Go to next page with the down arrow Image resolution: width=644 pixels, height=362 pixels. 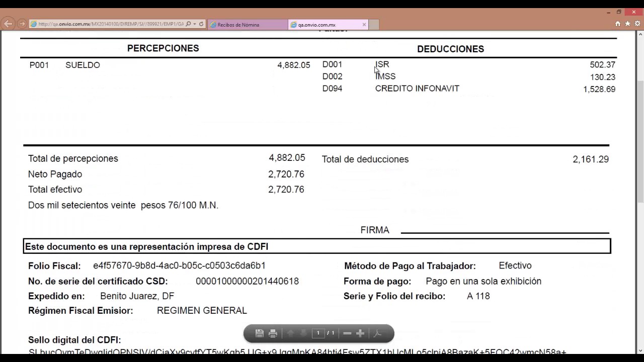pos(303,333)
